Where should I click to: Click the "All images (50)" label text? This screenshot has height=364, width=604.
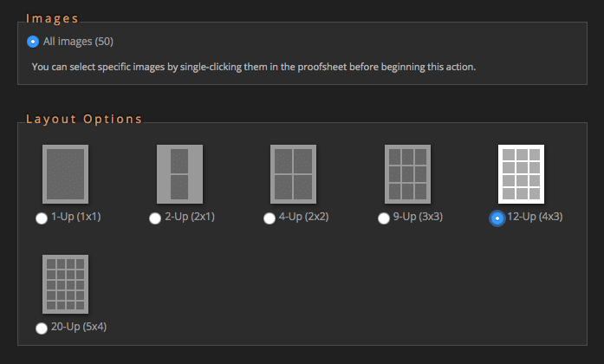[78, 42]
